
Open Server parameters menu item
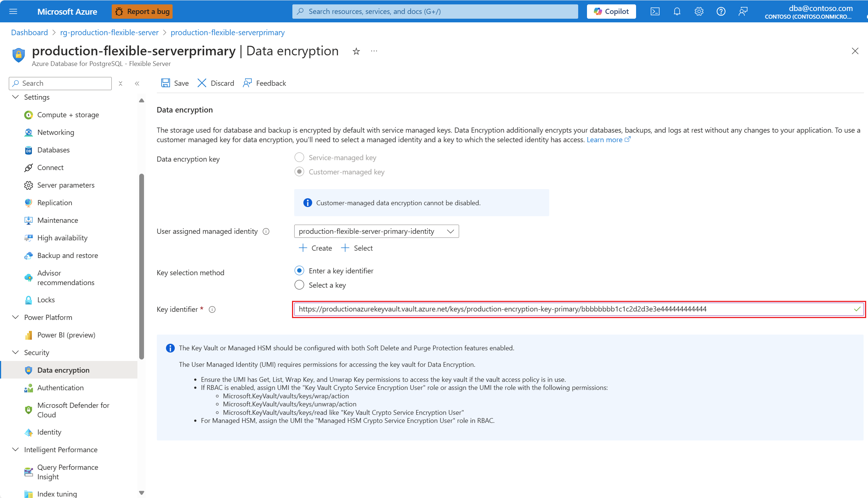[66, 185]
